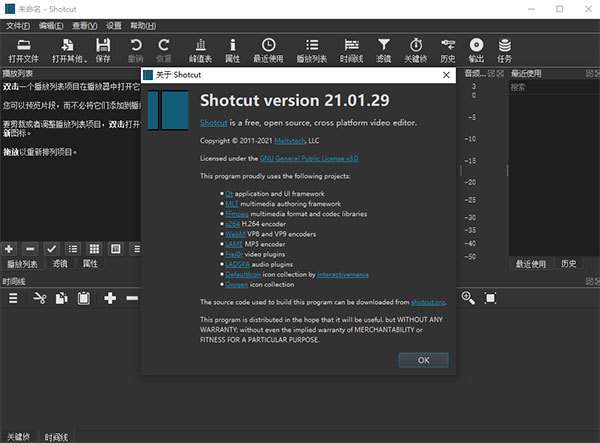
Task: Open the 任务 (Jobs) stack icon
Action: (x=504, y=50)
